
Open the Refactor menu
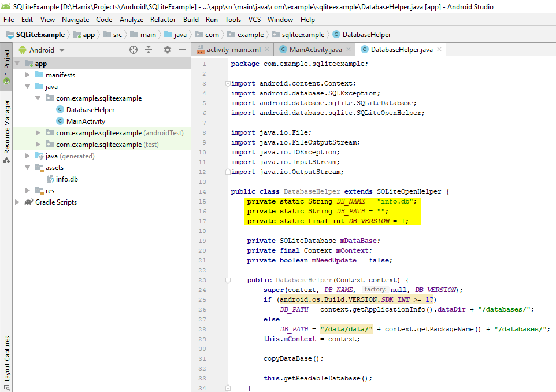(x=163, y=20)
